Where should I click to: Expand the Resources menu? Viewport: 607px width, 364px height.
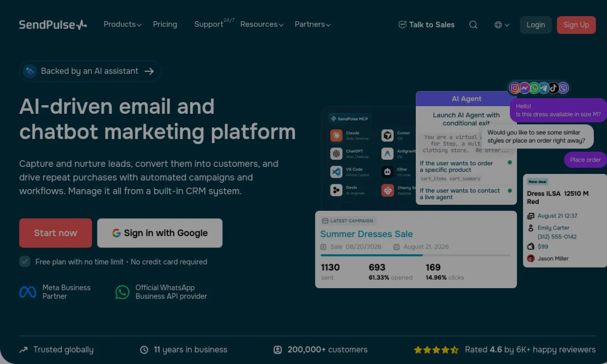[262, 24]
